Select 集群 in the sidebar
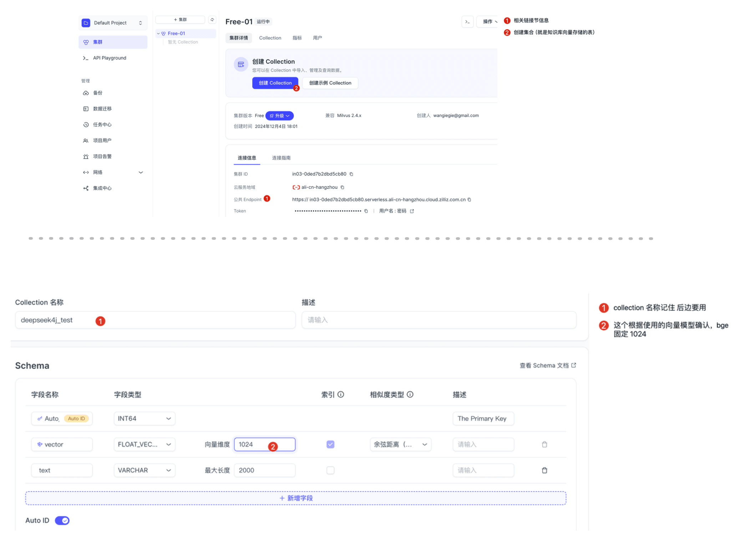756x541 pixels. [x=113, y=42]
